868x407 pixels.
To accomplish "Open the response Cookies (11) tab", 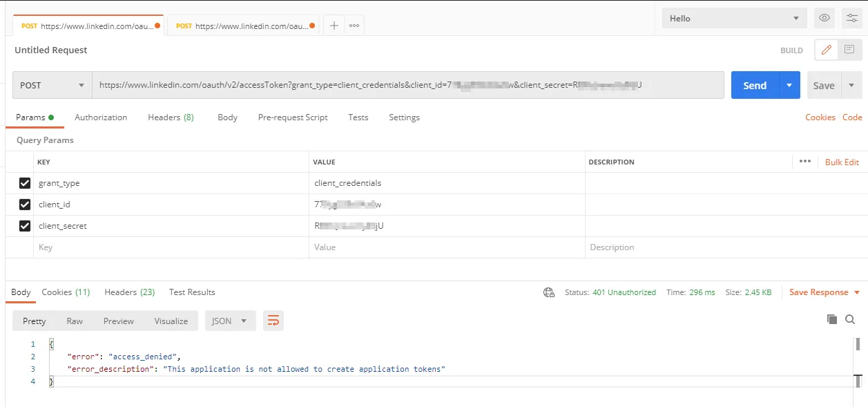I will click(66, 292).
